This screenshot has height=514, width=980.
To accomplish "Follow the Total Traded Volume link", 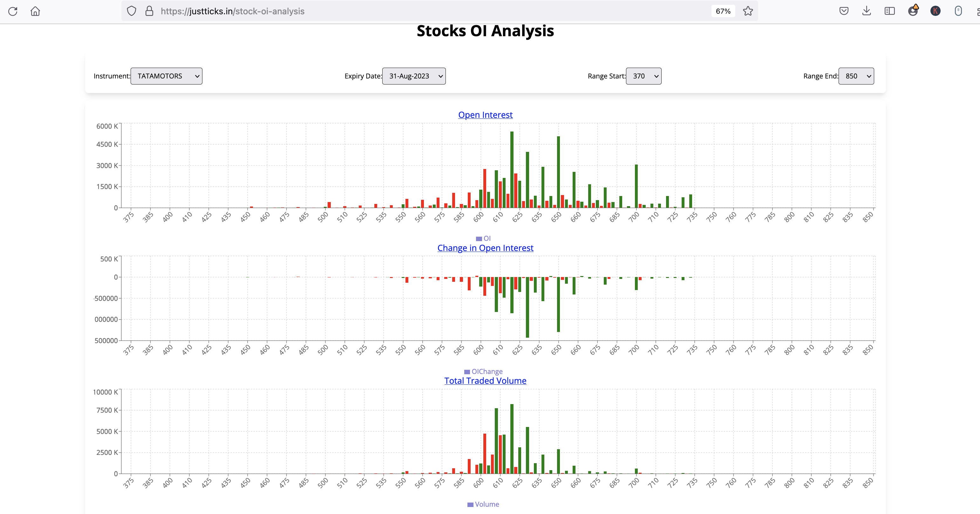I will coord(485,381).
